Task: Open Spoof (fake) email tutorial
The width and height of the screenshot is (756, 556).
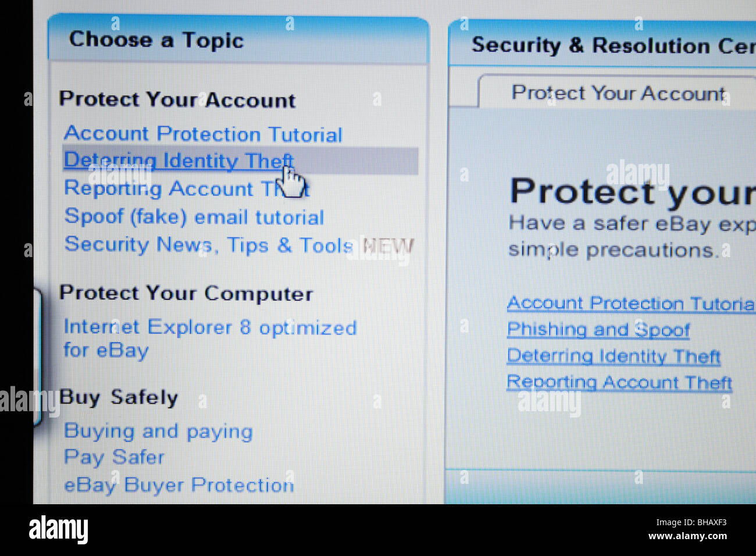Action: tap(194, 217)
